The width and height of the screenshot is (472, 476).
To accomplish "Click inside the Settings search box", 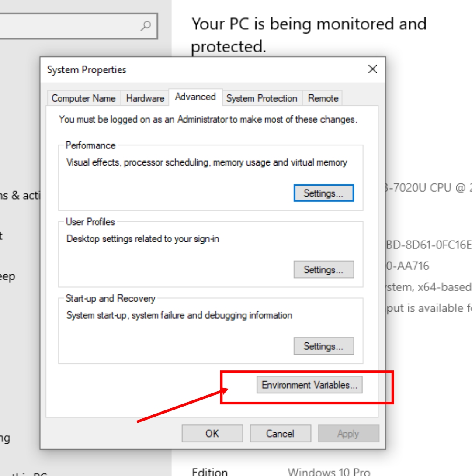I will [x=70, y=26].
